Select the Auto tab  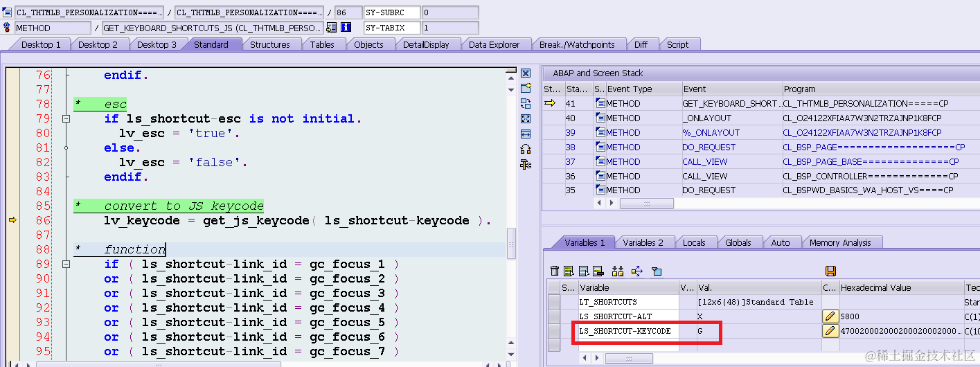point(781,242)
